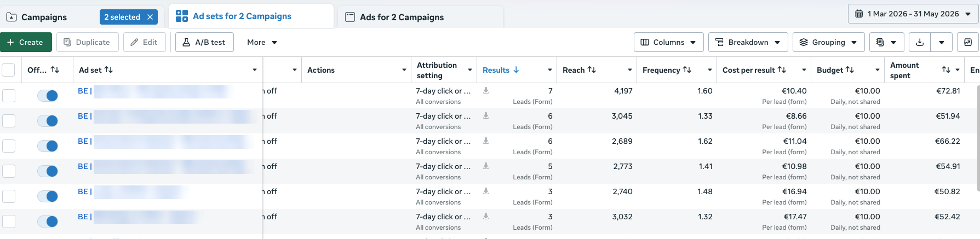Sort by Cost per result arrows
Screen dimensions: 980x239
coord(782,69)
